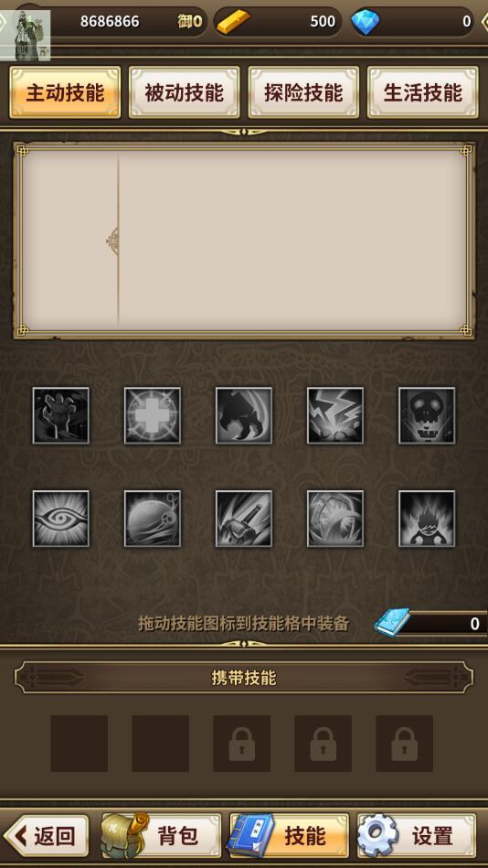Screen dimensions: 488x868
Task: Select the skull curse skill icon
Action: (427, 415)
